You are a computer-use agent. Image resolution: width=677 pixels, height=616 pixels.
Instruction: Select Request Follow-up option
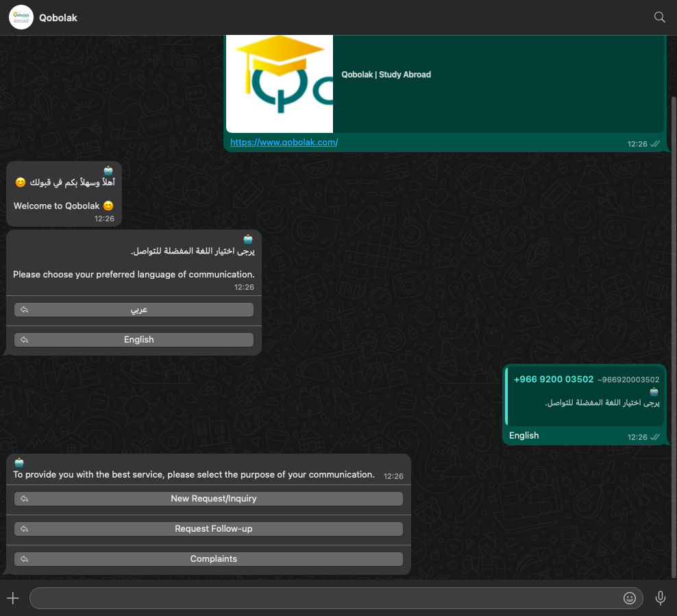click(x=208, y=529)
